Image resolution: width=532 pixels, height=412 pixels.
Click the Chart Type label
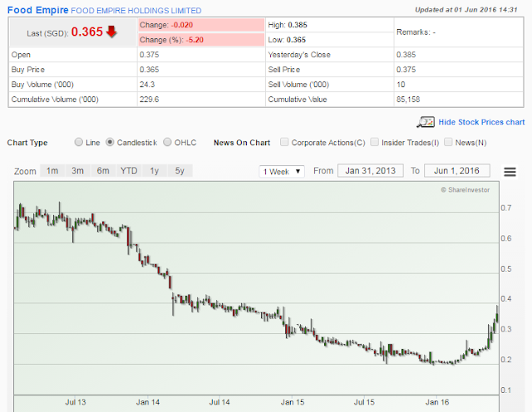[27, 143]
